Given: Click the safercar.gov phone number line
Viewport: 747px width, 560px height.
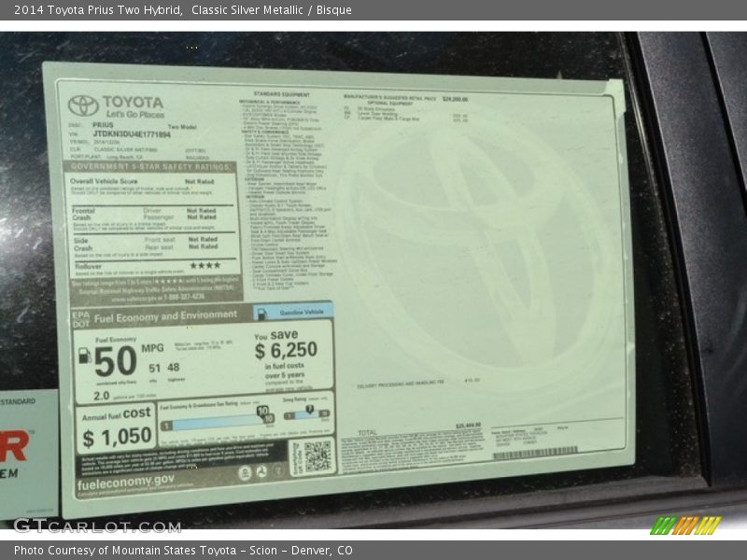Looking at the screenshot, I should pyautogui.click(x=158, y=298).
